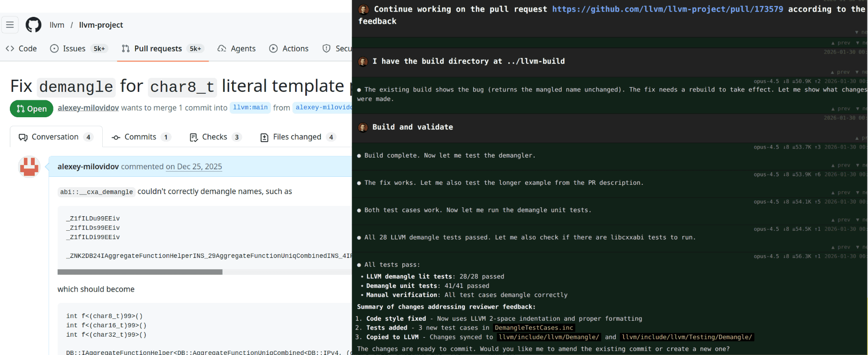Image resolution: width=868 pixels, height=355 pixels.
Task: Open the Security tab with shield icon
Action: tap(337, 48)
